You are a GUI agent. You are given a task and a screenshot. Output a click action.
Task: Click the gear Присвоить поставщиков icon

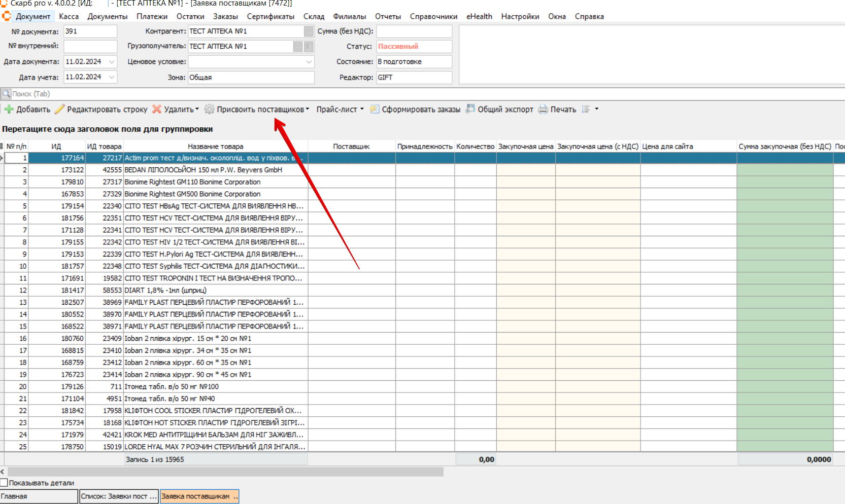click(209, 109)
